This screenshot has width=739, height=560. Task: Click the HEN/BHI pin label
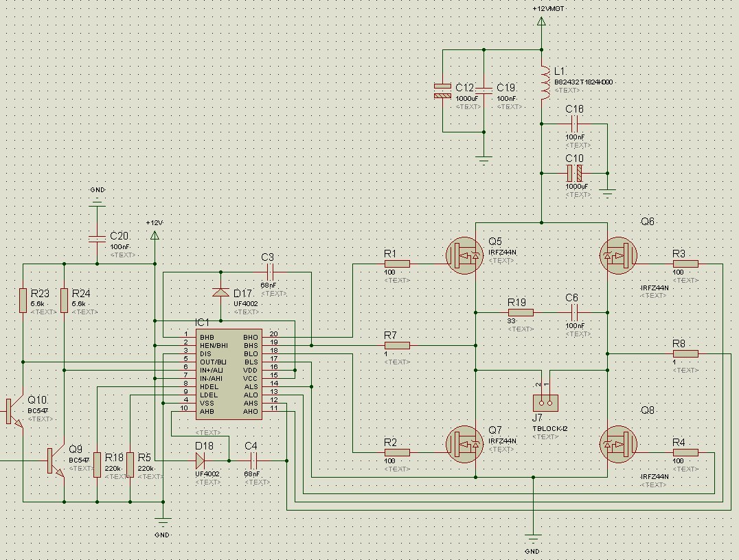[x=214, y=346]
